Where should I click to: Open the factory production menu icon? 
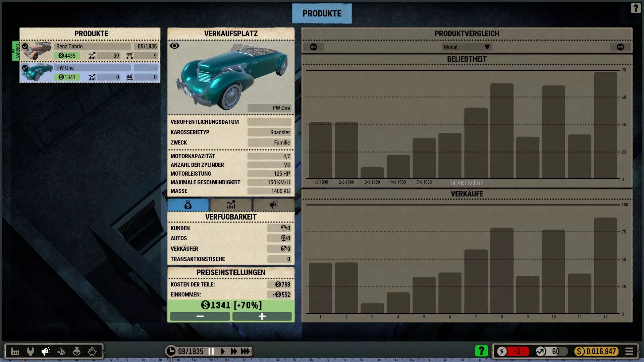pos(15,351)
